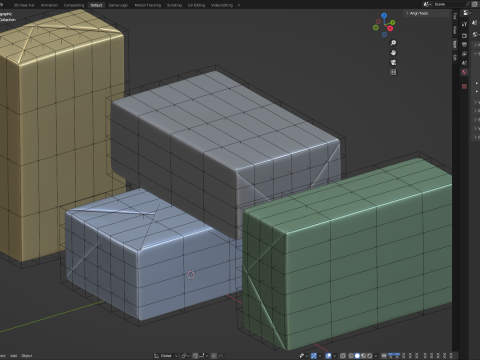Open the Compositing workspace tab
This screenshot has width=480, height=360.
coord(74,5)
